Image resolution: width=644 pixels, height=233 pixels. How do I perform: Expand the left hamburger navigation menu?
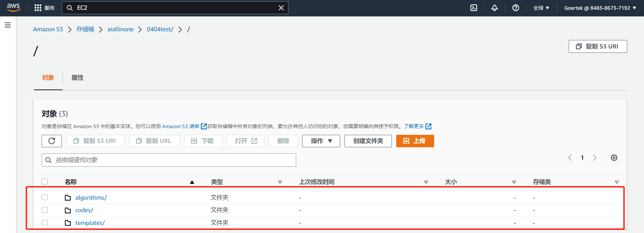[8, 25]
